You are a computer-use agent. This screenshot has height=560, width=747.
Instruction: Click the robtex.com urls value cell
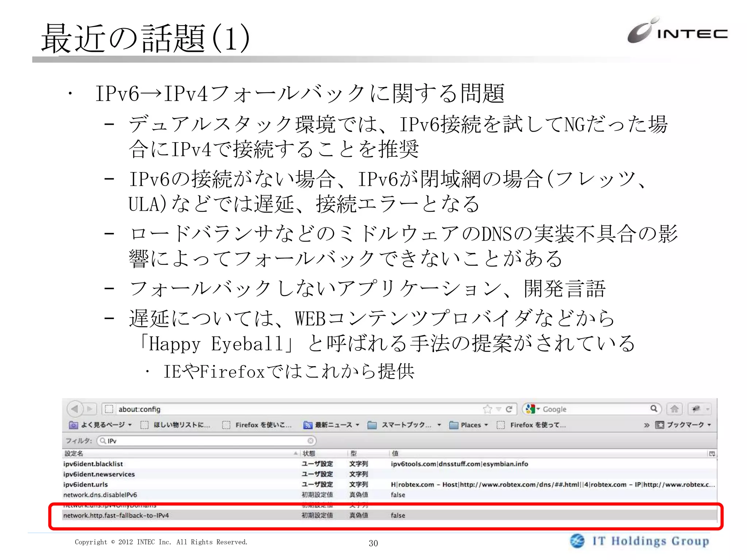coord(553,485)
